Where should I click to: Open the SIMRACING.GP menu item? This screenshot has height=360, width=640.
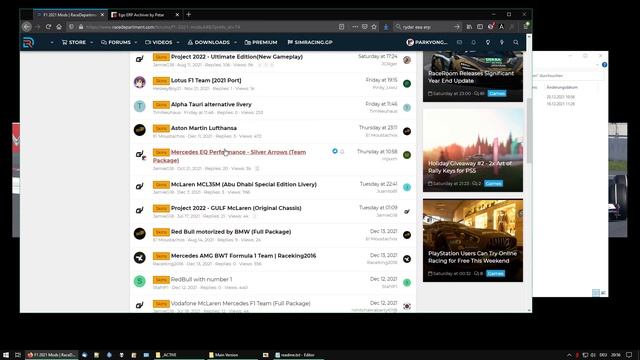tap(310, 42)
